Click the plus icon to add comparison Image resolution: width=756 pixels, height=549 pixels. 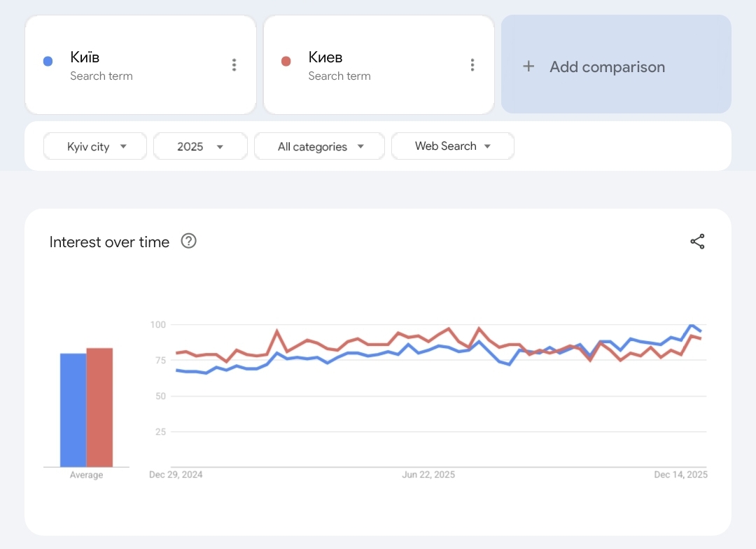coord(528,67)
